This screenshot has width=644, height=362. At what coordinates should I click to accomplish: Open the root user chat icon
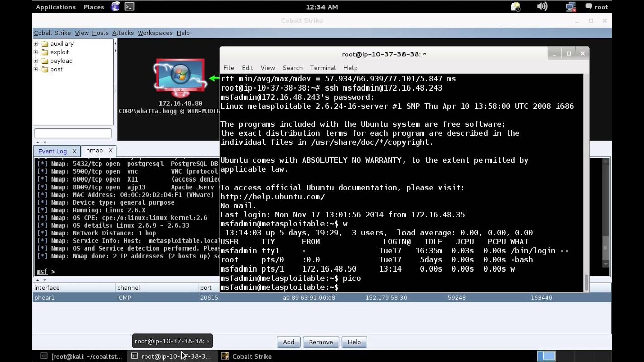597,7
